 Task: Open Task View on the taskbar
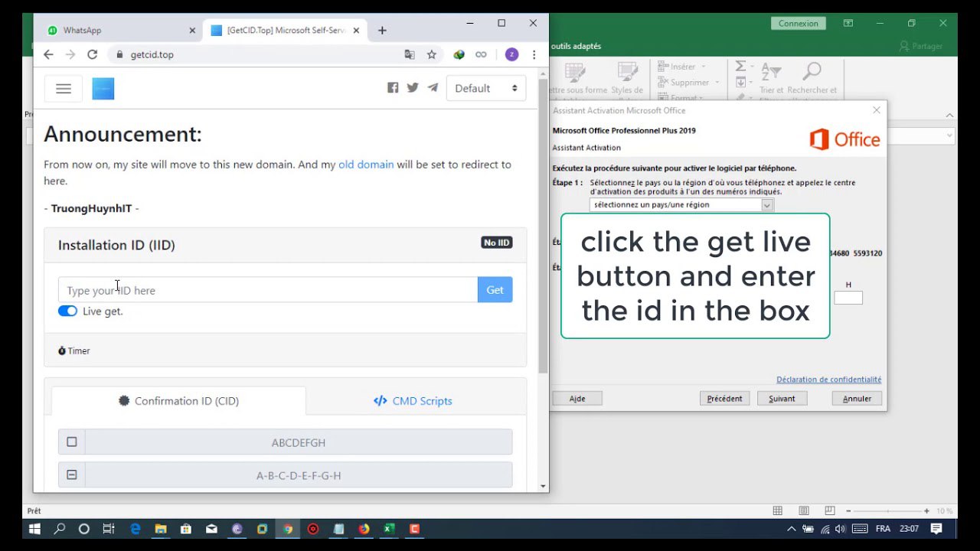pyautogui.click(x=108, y=529)
